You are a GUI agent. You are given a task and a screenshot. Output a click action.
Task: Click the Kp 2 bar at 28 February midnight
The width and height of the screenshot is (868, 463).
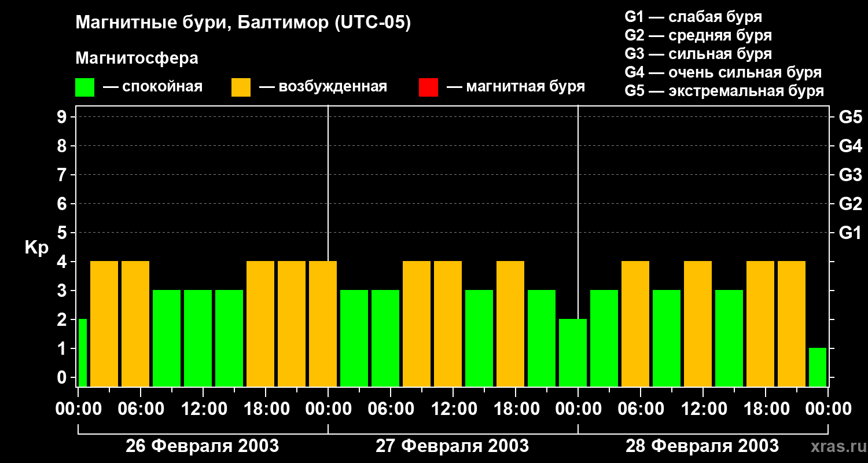coord(572,352)
